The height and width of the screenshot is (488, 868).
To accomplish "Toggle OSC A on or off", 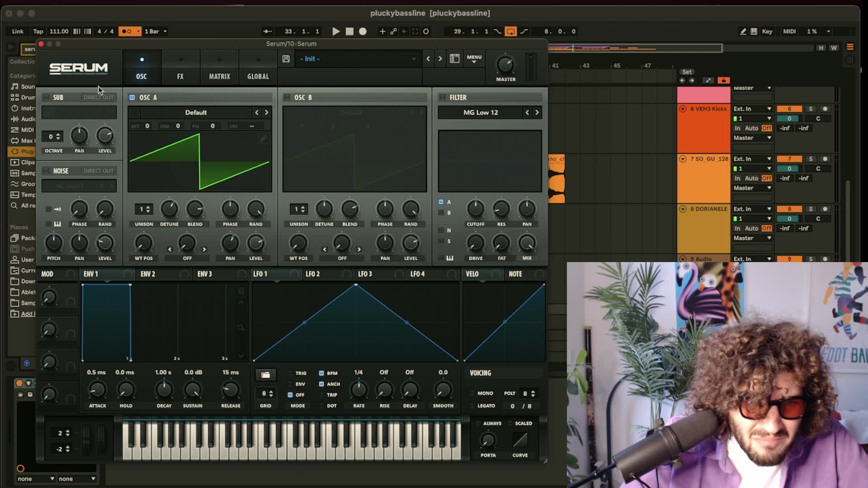I will pyautogui.click(x=132, y=97).
